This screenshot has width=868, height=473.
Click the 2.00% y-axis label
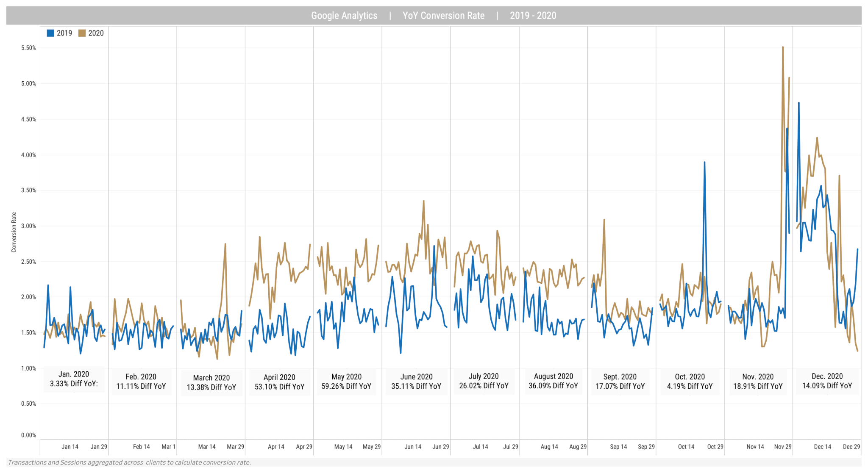pyautogui.click(x=29, y=297)
